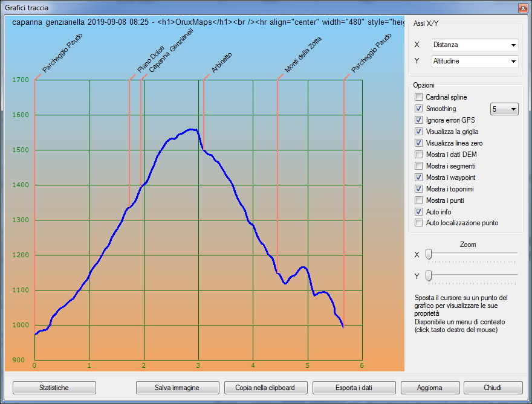Uncheck Mostra i waypoint
The height and width of the screenshot is (404, 532).
(x=418, y=178)
